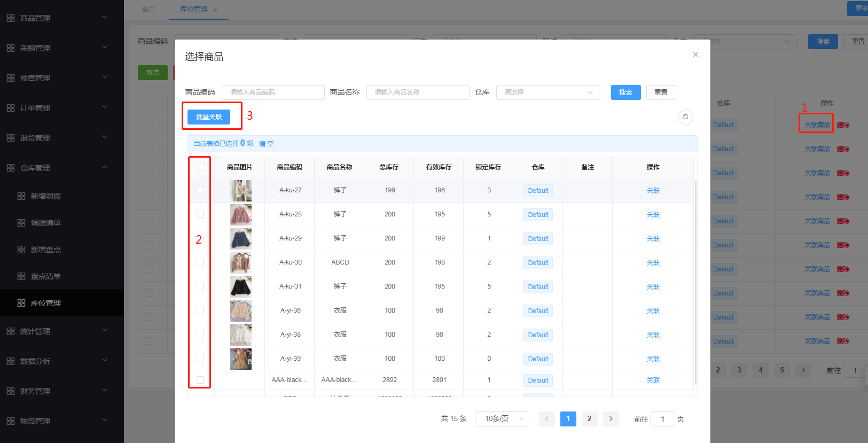Check the box for product A-yi-39

coord(200,359)
